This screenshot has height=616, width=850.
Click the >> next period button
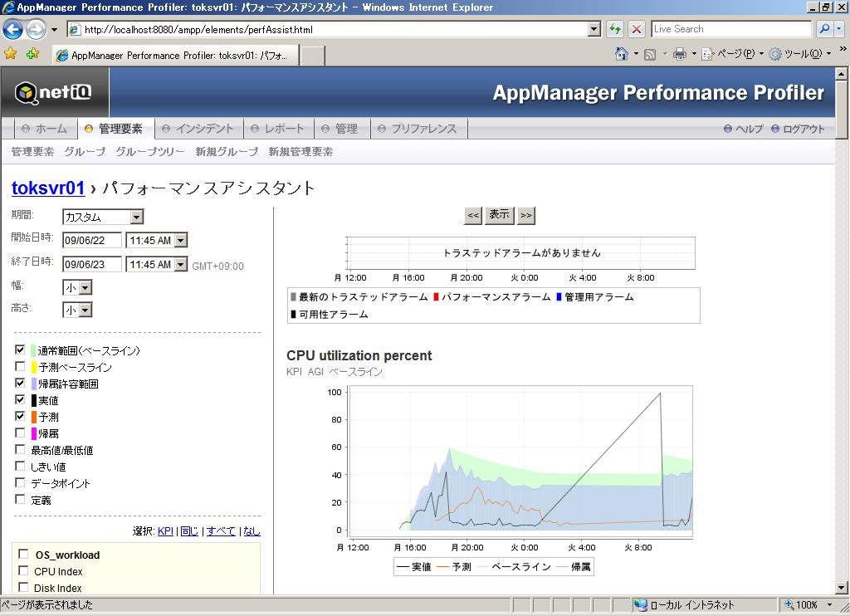(525, 215)
